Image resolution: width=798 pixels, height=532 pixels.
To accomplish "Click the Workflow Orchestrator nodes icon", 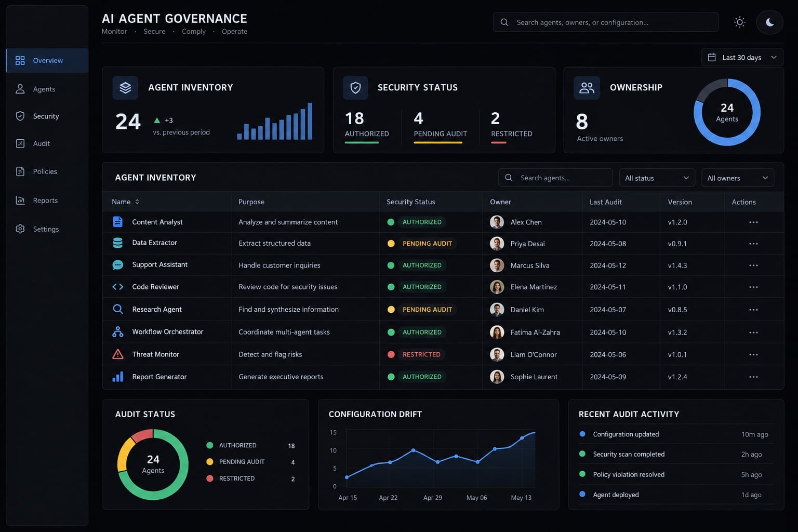I will pyautogui.click(x=118, y=331).
